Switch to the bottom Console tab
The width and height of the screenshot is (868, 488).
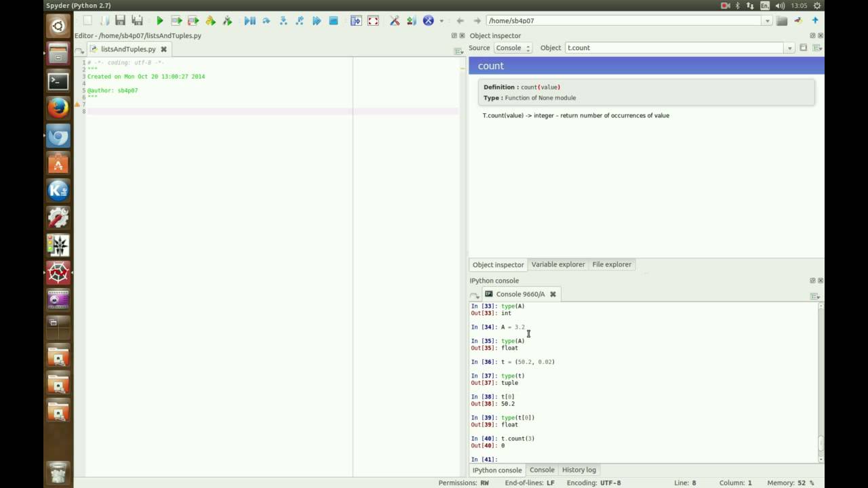pos(542,470)
